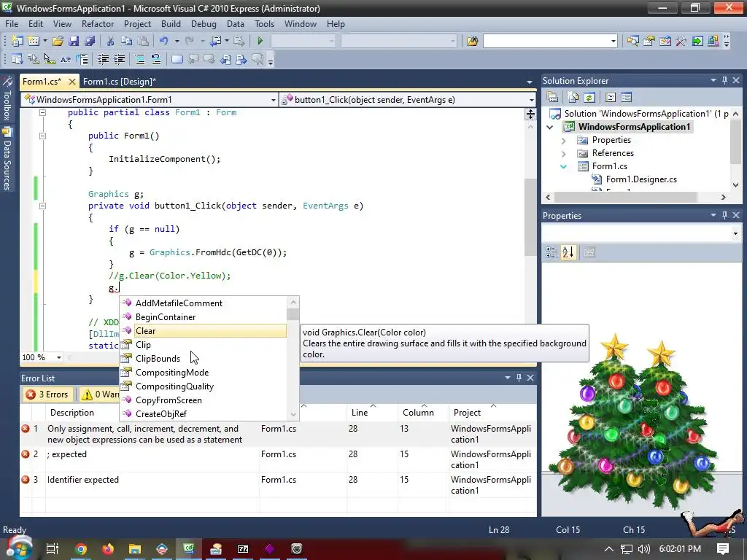This screenshot has height=560, width=747.
Task: Open the Debug menu
Action: click(x=204, y=24)
